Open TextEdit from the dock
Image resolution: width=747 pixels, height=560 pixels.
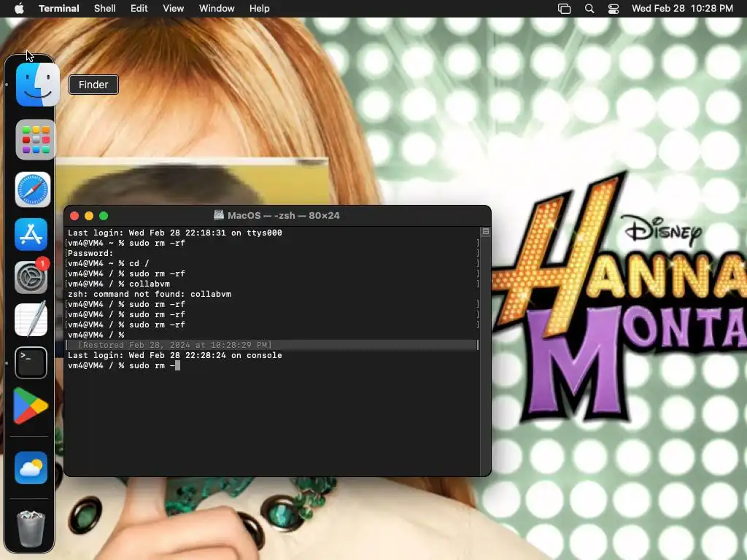(x=31, y=319)
